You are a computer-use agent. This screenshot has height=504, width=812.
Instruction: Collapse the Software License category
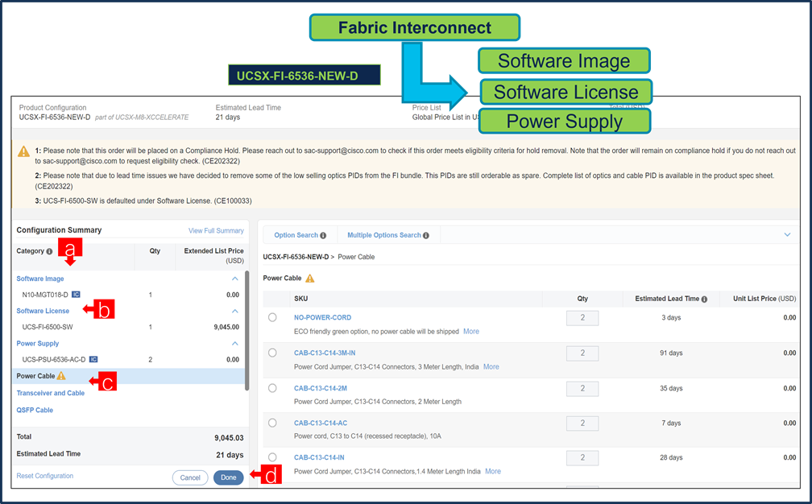pos(235,311)
